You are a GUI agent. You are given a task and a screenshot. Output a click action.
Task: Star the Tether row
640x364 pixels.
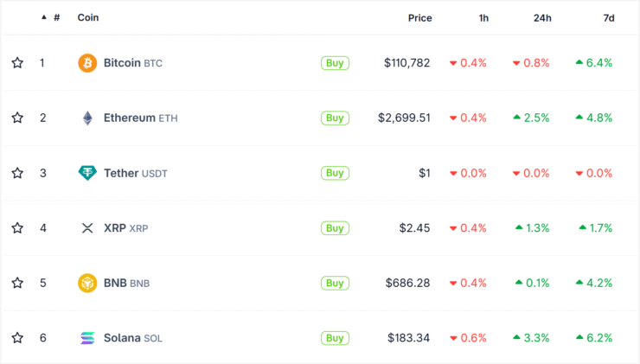click(x=17, y=173)
